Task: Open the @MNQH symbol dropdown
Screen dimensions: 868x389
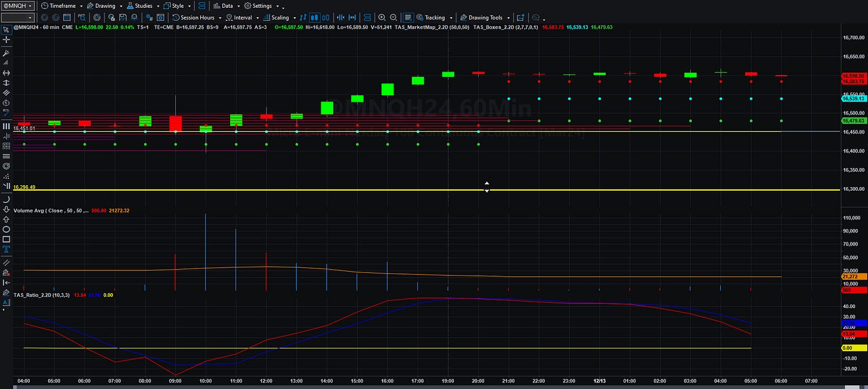Action: pos(20,5)
